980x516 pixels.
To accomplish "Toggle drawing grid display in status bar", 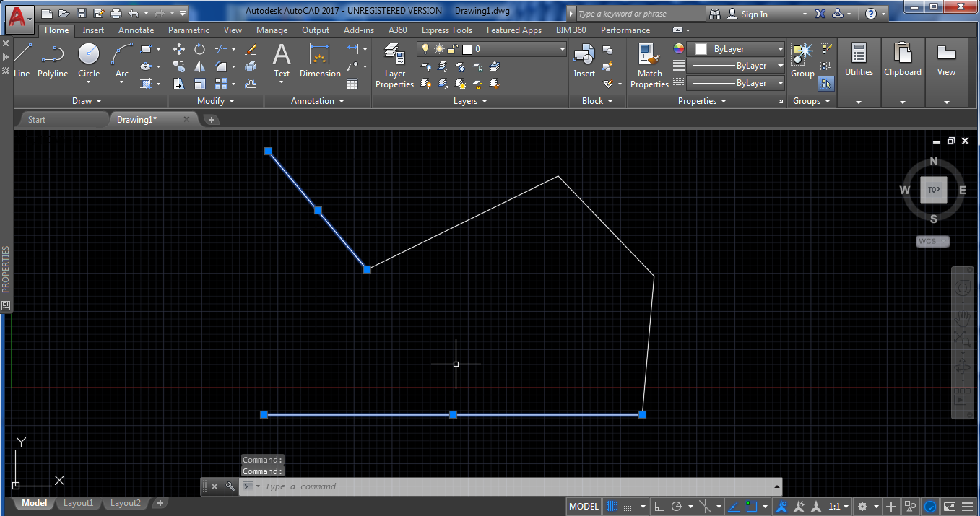I will (x=612, y=506).
